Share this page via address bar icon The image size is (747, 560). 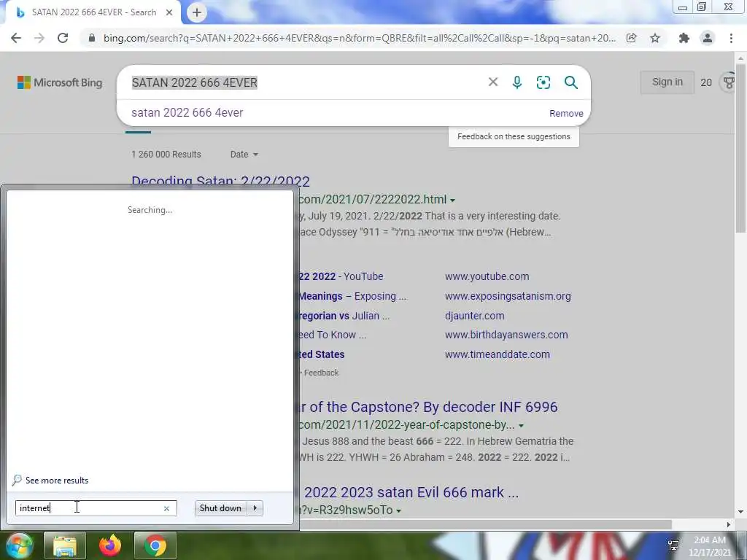click(x=632, y=38)
